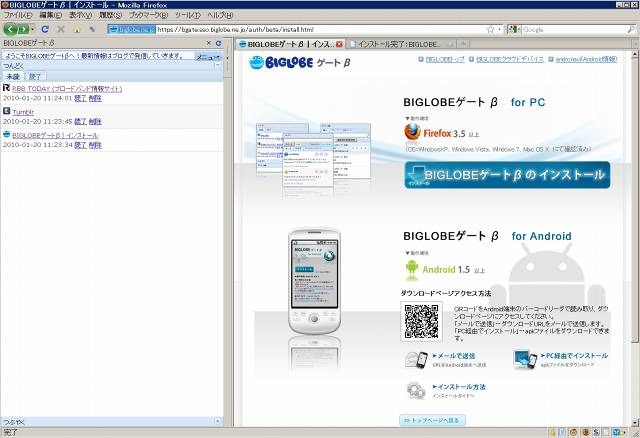This screenshot has width=640, height=438.
Task: Open the ファイル menu
Action: 18,15
